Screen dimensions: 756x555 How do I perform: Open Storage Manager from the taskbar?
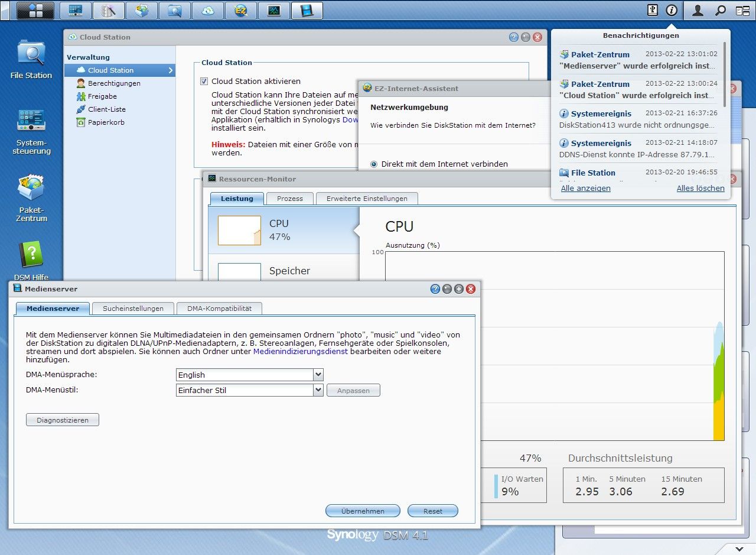tap(109, 10)
